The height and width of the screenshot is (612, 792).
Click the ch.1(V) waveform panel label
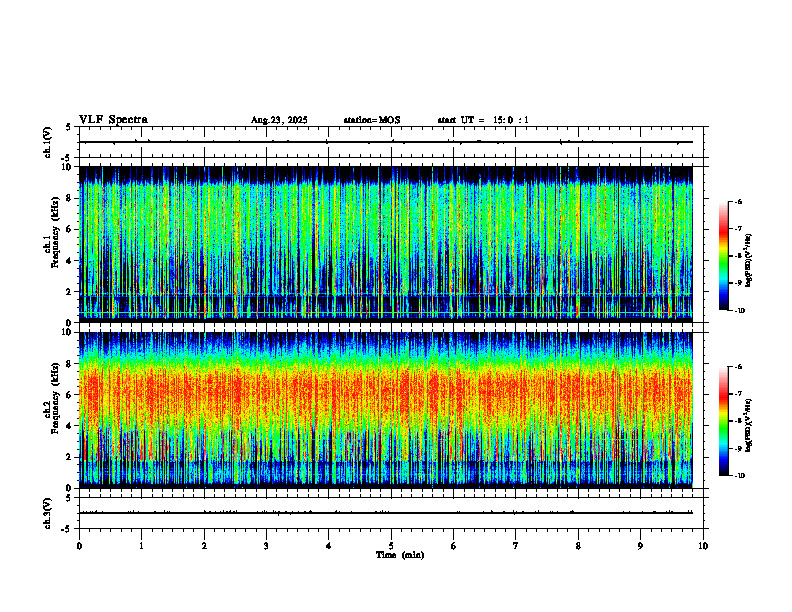(x=47, y=142)
